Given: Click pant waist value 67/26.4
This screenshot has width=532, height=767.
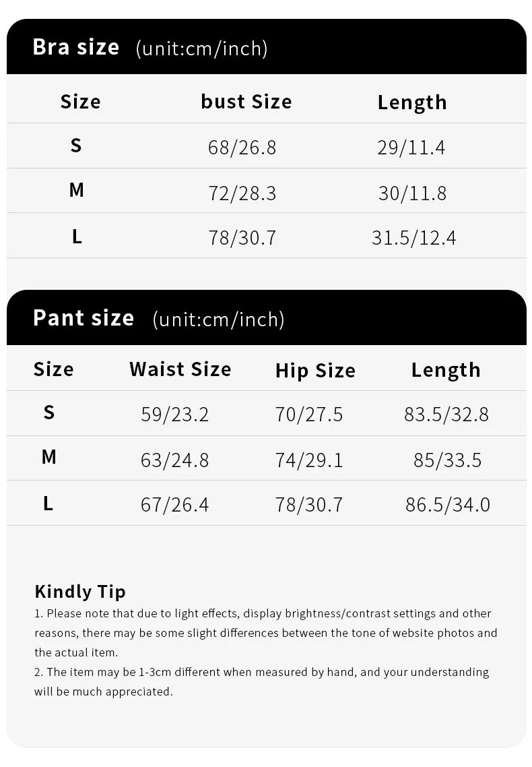Looking at the screenshot, I should pyautogui.click(x=175, y=505).
